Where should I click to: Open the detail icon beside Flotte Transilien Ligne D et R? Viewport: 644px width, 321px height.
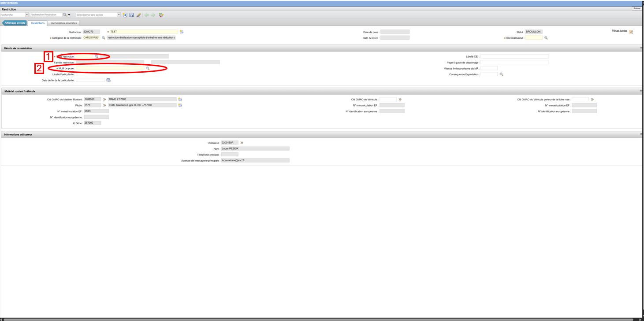coord(180,105)
